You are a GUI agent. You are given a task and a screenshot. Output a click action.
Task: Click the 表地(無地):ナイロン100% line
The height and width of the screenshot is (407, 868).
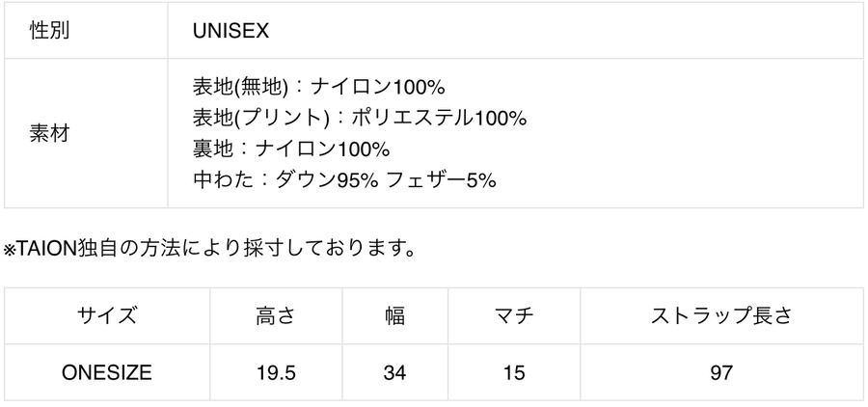point(318,88)
